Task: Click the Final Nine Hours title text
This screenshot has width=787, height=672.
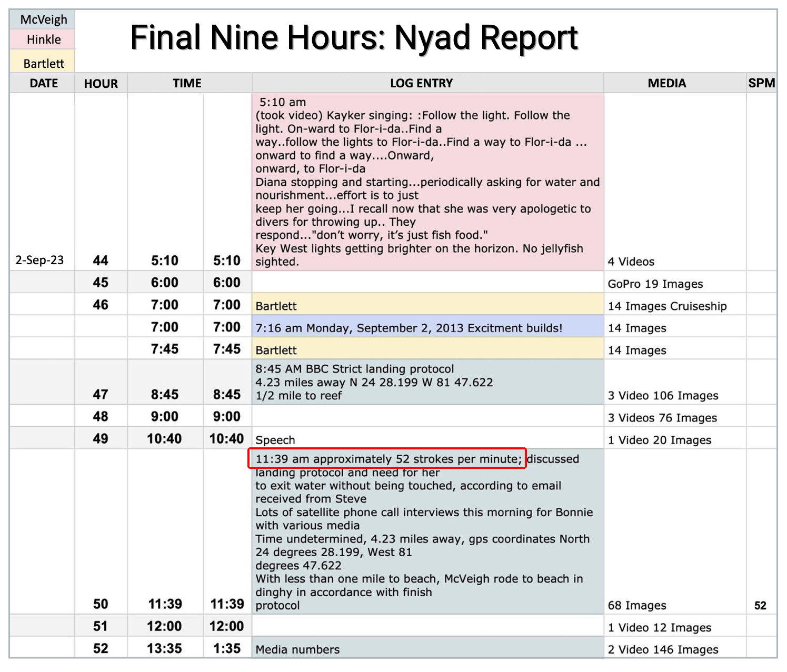Action: (354, 37)
